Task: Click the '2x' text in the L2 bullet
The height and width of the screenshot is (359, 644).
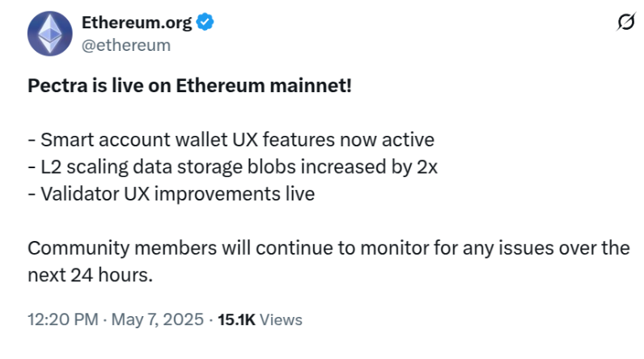Action: click(427, 167)
